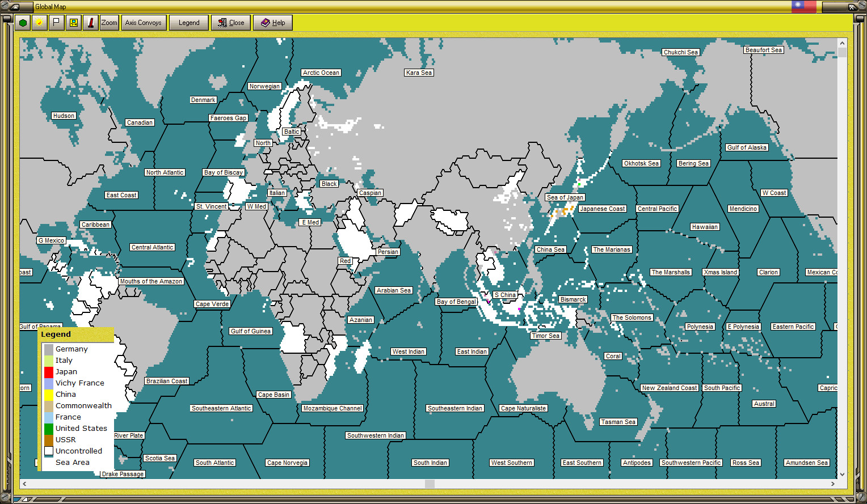Click the Mouths of the Amazon label
Image resolution: width=867 pixels, height=504 pixels.
(151, 281)
